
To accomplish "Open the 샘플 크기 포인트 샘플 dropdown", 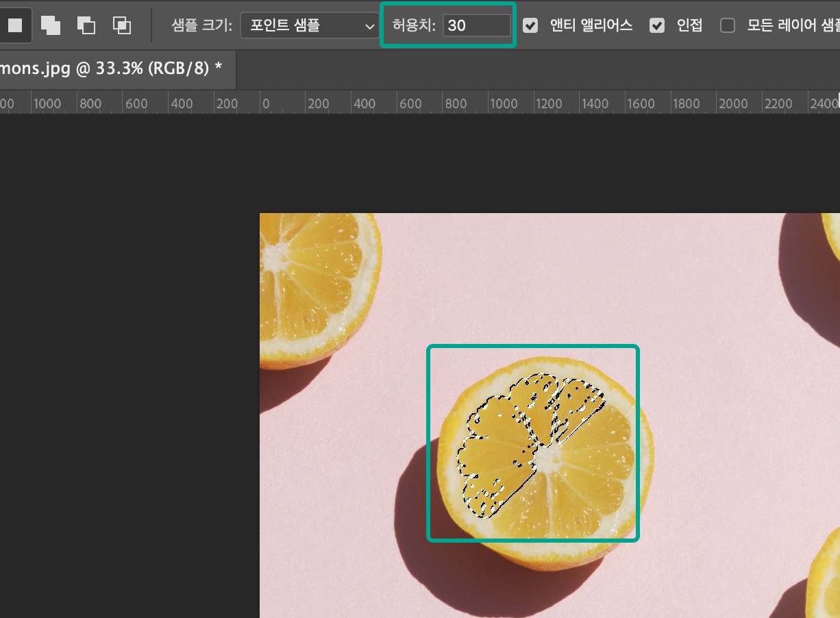I will 310,26.
